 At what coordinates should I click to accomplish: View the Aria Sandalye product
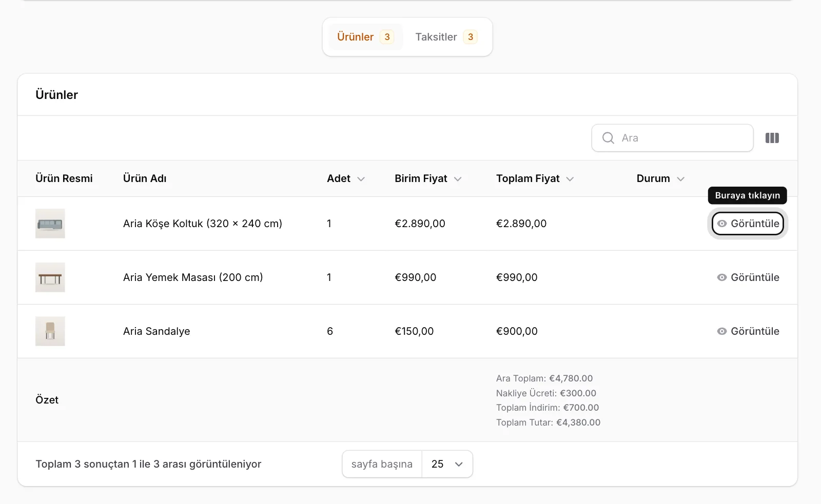[748, 331]
